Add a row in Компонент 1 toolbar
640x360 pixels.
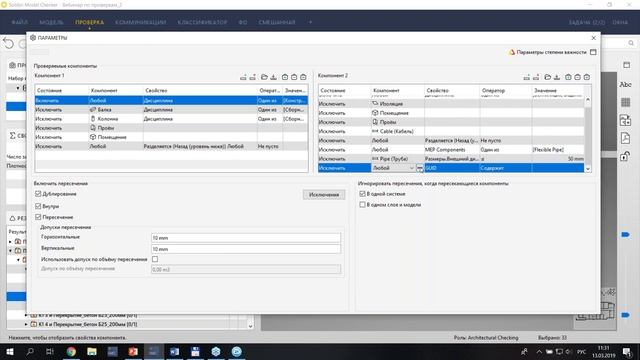[x=243, y=77]
